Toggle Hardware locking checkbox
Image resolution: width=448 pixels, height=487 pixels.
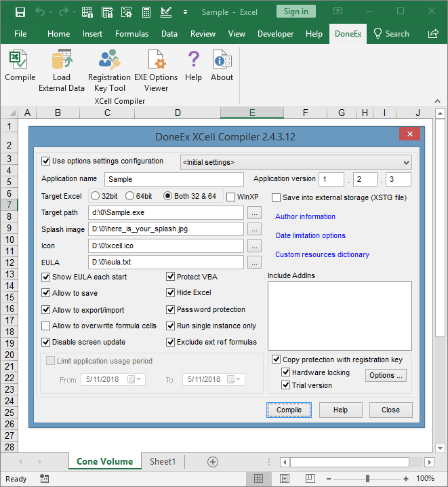pyautogui.click(x=285, y=372)
